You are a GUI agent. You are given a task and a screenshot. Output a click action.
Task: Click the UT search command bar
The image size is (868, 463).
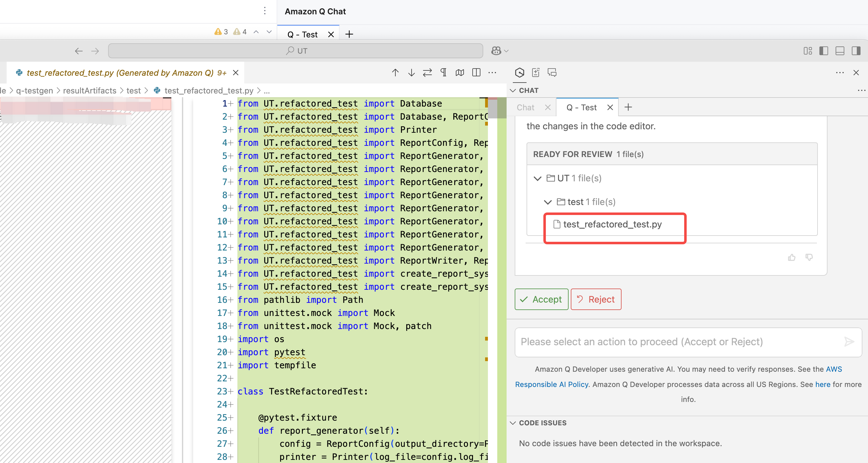tap(295, 51)
